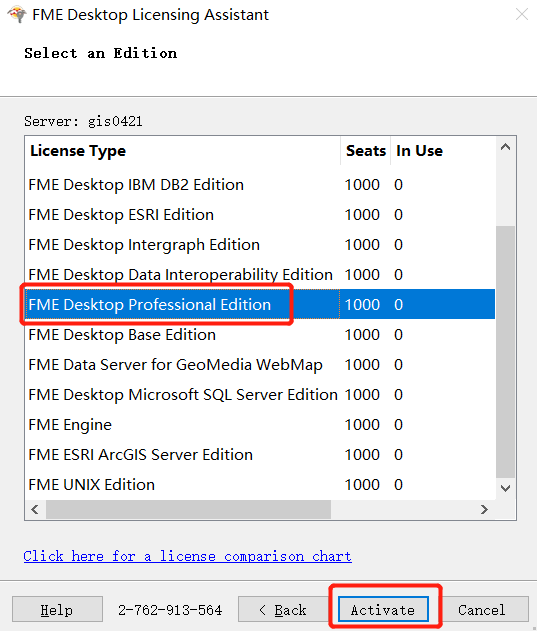Click the Server: gis0421 label

pos(83,121)
